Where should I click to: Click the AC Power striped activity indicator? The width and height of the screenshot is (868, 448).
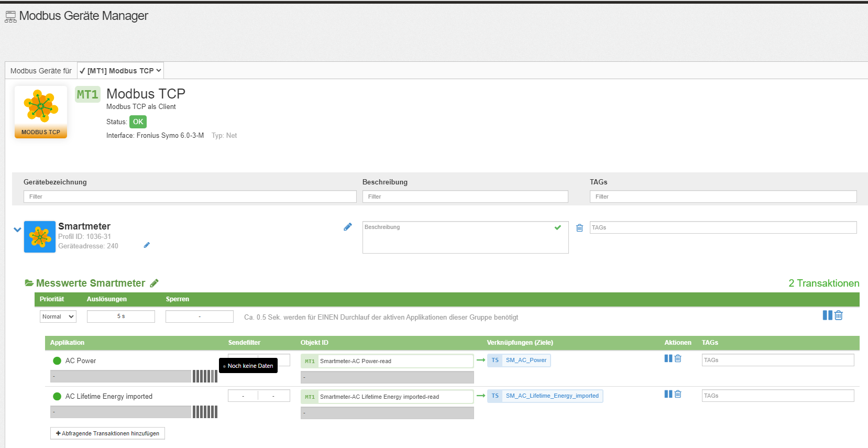pyautogui.click(x=205, y=376)
